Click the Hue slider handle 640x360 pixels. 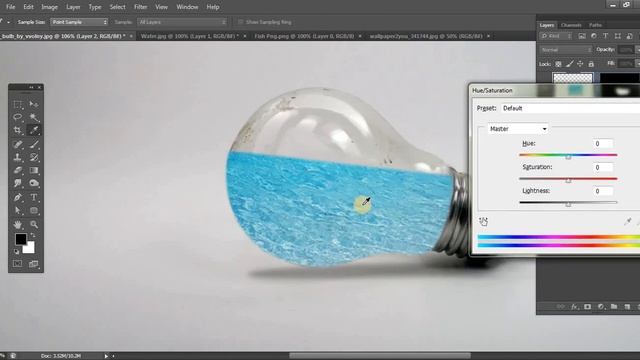[568, 157]
